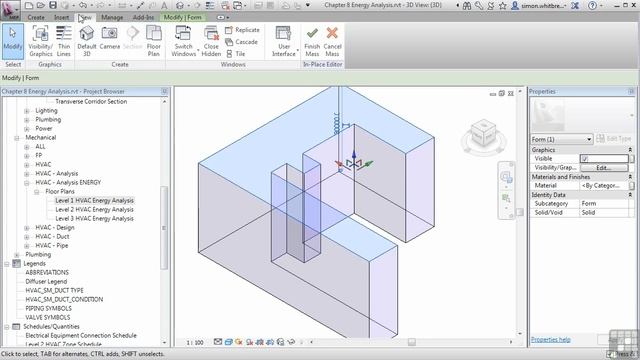
Task: Finish Mass with the green checkmark
Action: pos(312,41)
